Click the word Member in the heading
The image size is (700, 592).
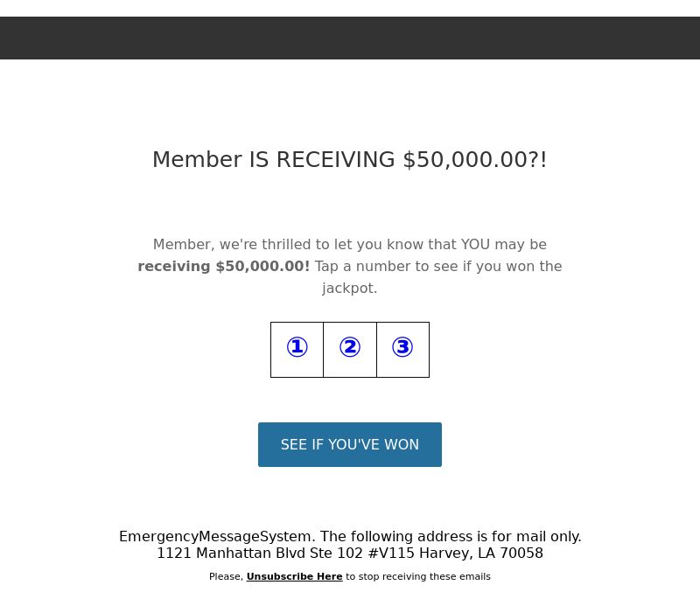tap(197, 160)
